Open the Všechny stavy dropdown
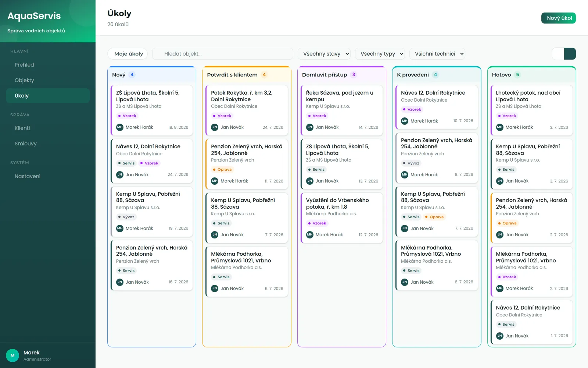588x368 pixels. pos(324,54)
